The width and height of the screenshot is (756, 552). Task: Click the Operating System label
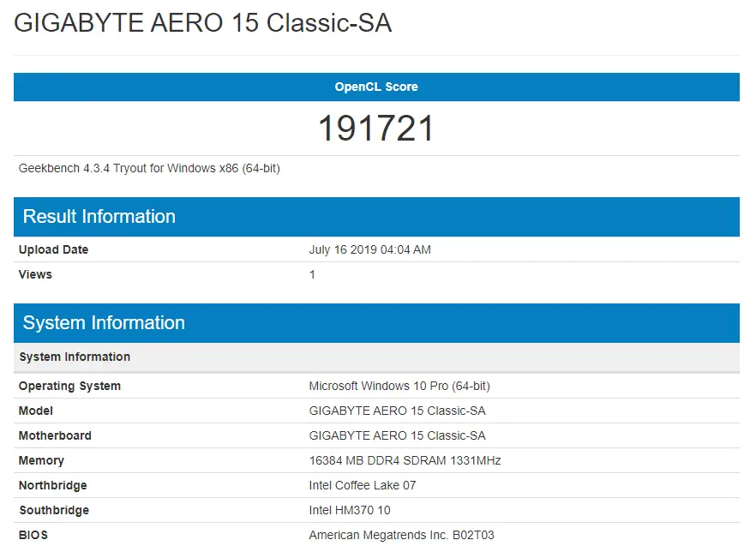69,387
